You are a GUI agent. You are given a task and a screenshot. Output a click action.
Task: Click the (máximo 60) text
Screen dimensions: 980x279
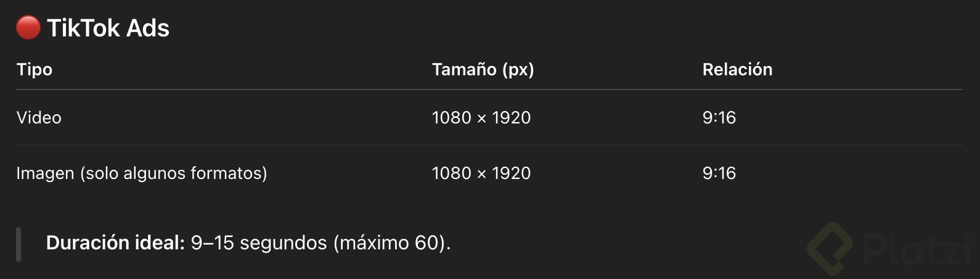390,243
